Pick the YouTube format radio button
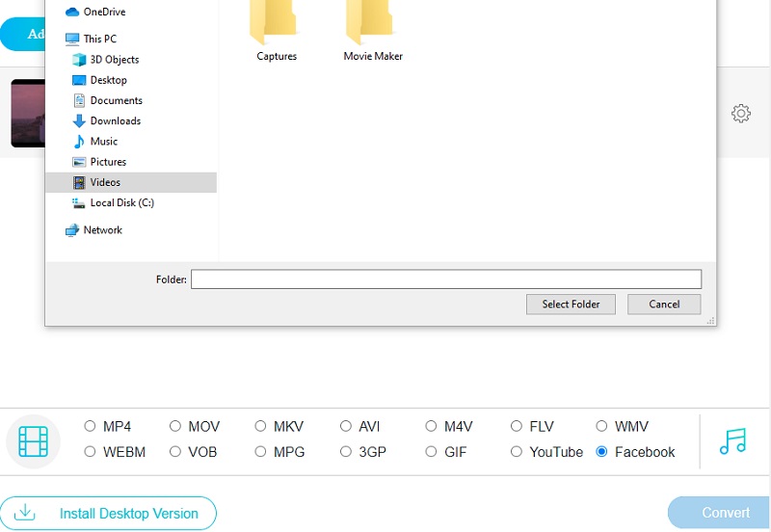The height and width of the screenshot is (532, 771). [x=517, y=452]
